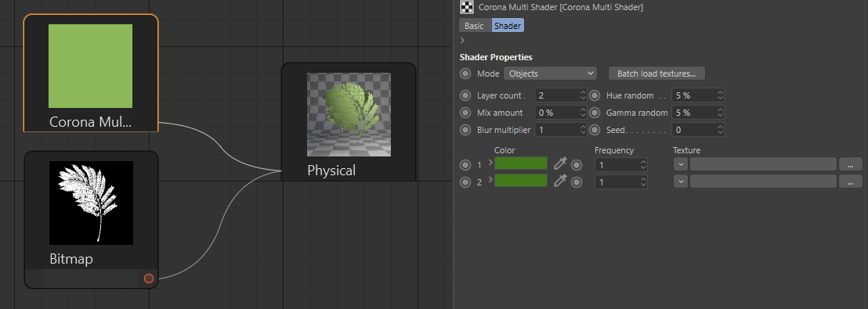This screenshot has width=868, height=309.
Task: Toggle animation dot next to Mix amount
Action: [x=465, y=113]
